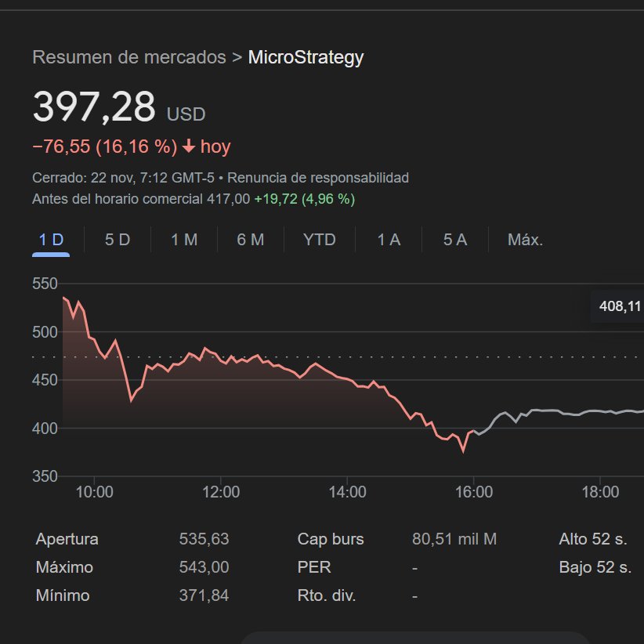Click the daily change −76,55 (16,16 %)
Viewport: 644px width, 644px height.
pyautogui.click(x=105, y=147)
